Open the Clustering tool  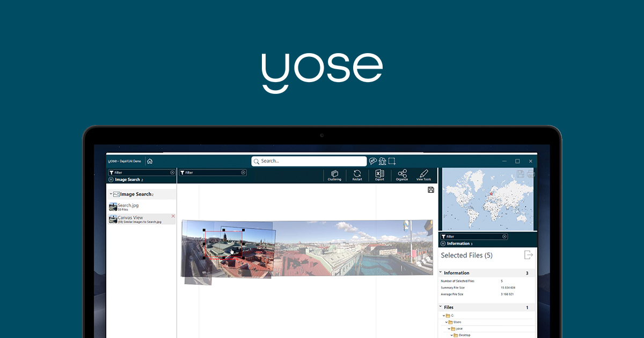(334, 175)
